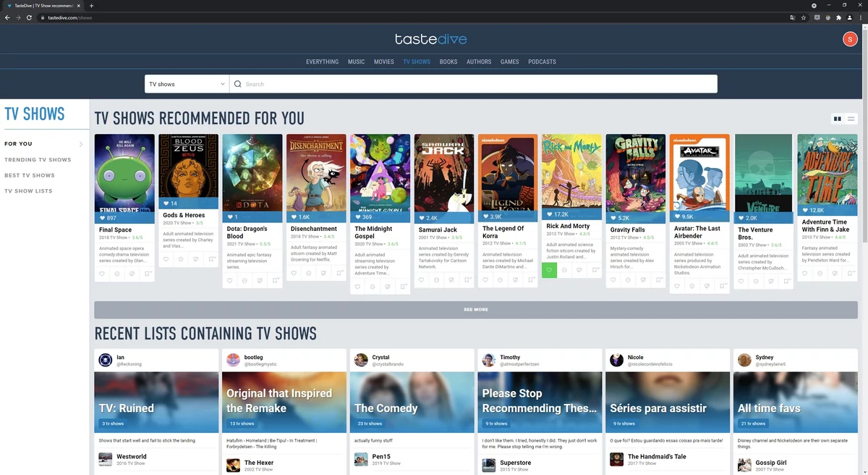The width and height of the screenshot is (868, 475).
Task: Like Samurai Jack with the heart icon
Action: click(x=422, y=279)
